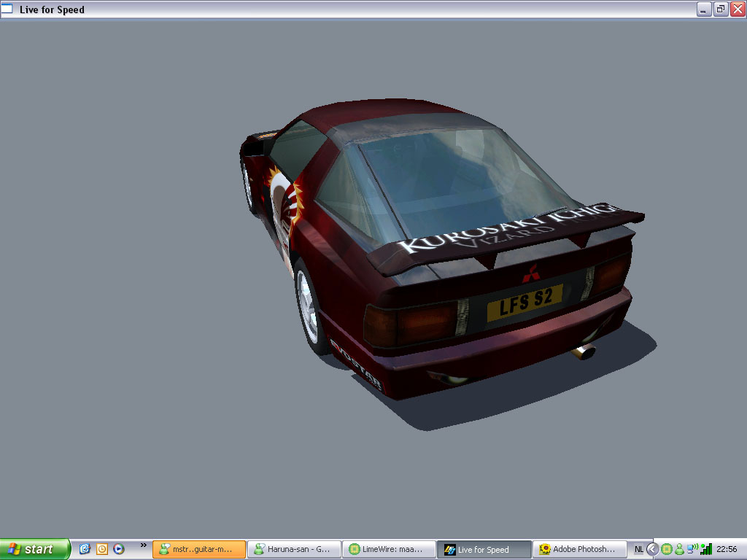This screenshot has width=747, height=560.
Task: Launch the first quick launch shortcut
Action: (85, 549)
